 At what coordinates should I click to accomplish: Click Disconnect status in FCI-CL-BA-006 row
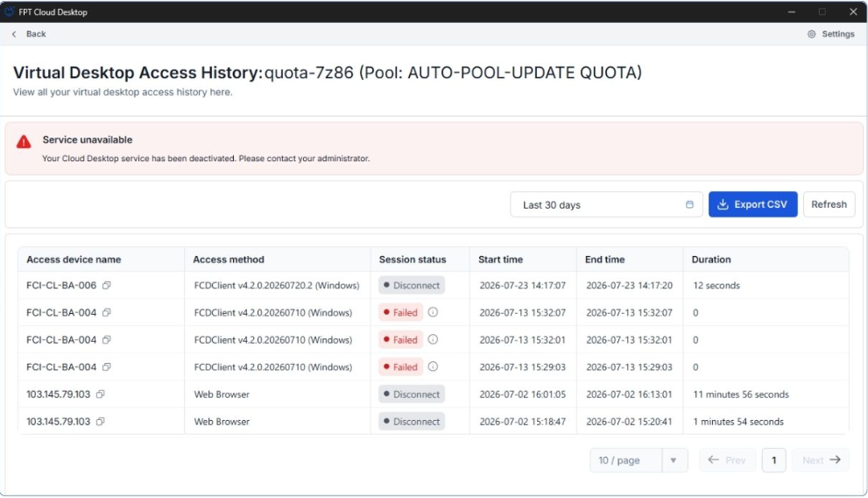point(412,285)
